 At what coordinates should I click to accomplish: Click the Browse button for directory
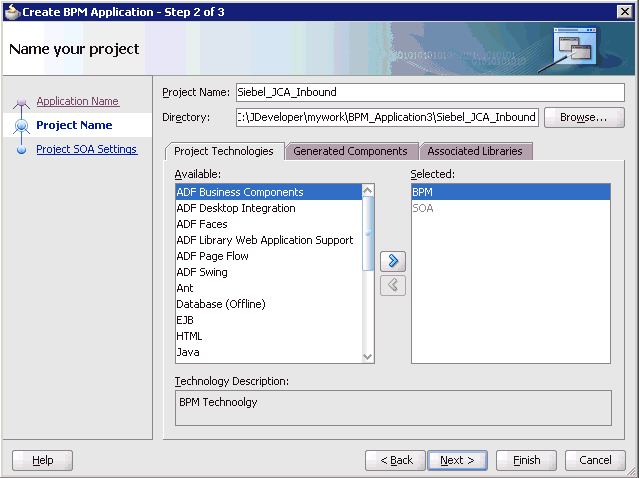point(584,117)
